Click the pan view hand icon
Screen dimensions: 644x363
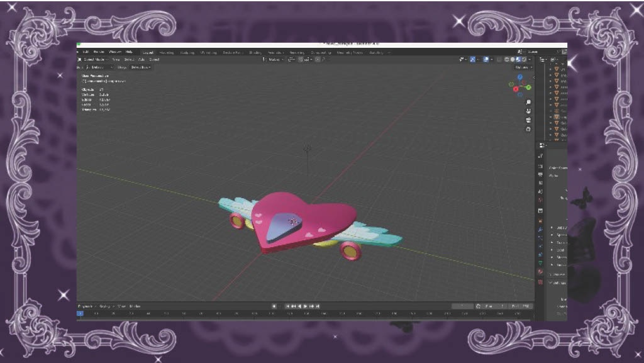pos(528,111)
